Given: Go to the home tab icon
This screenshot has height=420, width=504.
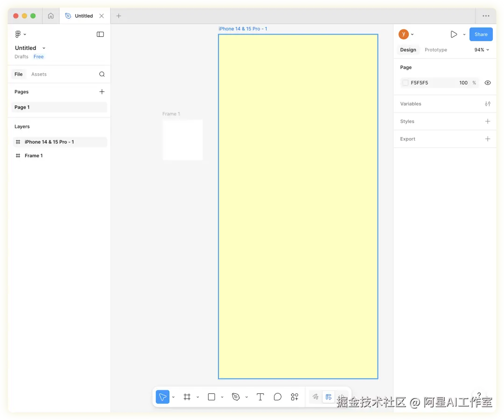Looking at the screenshot, I should (x=51, y=16).
